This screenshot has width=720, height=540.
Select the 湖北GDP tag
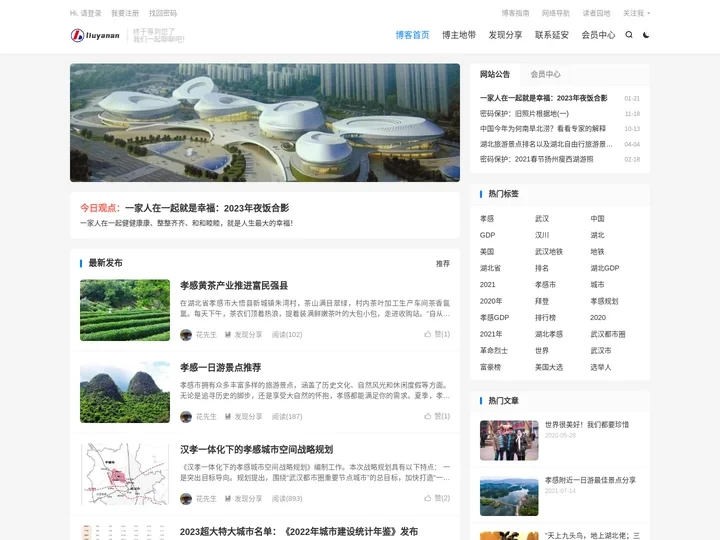pos(605,268)
